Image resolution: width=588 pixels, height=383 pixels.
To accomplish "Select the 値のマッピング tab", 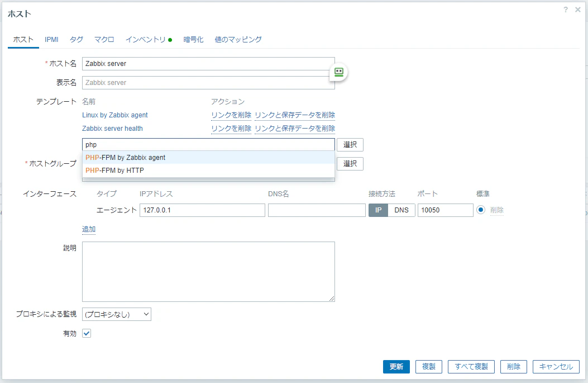I will [238, 40].
